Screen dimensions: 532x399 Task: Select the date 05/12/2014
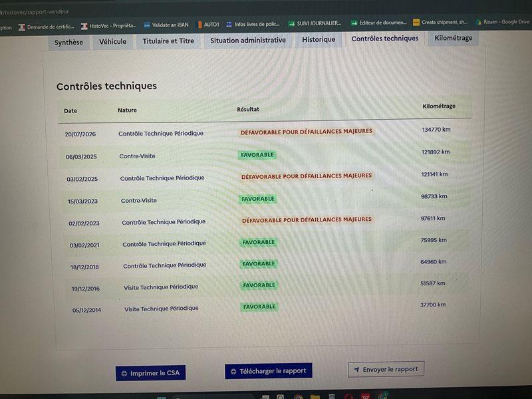pos(86,310)
